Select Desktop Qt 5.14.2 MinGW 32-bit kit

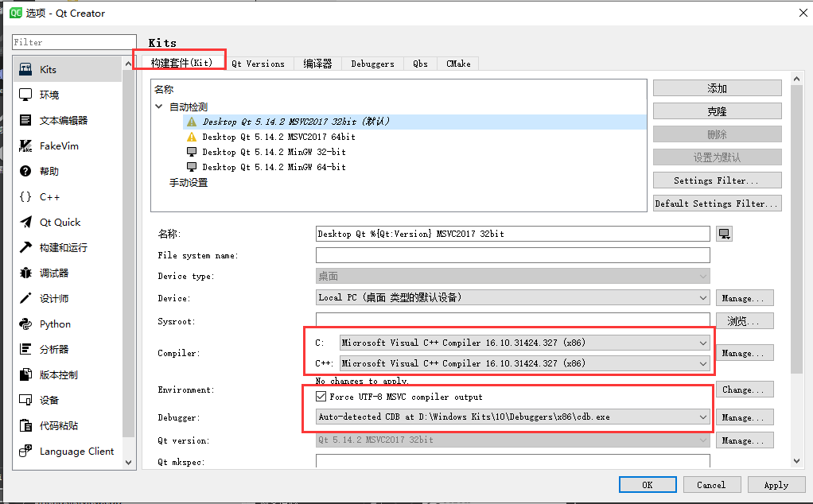[274, 152]
